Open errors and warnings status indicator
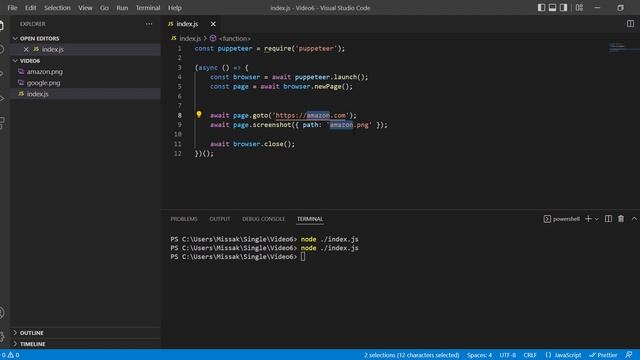640x360 pixels. point(10,355)
